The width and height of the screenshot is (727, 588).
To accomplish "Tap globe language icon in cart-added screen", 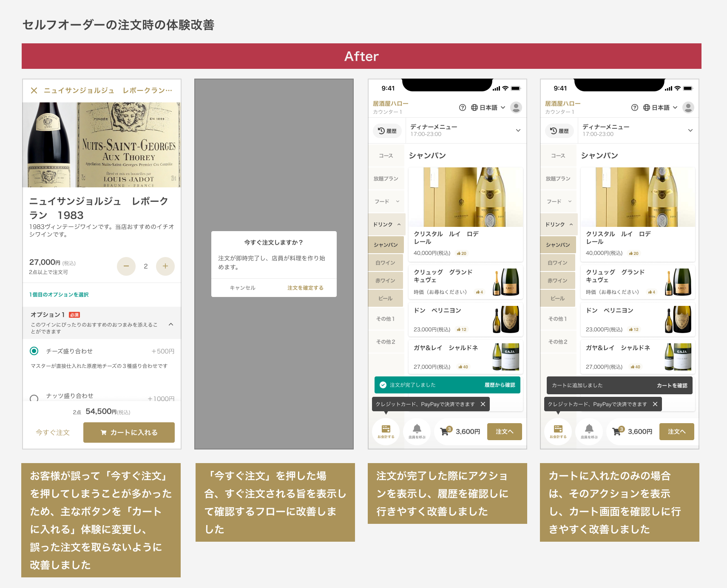I will click(647, 107).
